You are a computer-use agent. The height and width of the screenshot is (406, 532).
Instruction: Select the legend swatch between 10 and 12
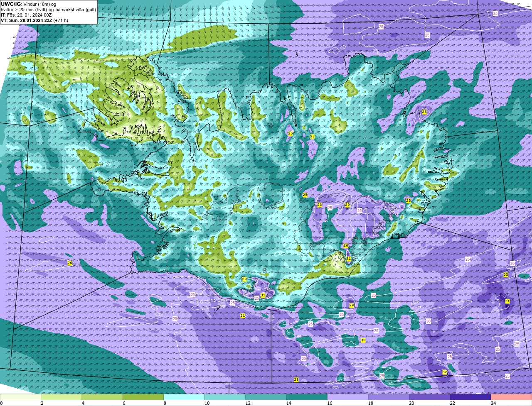click(225, 397)
